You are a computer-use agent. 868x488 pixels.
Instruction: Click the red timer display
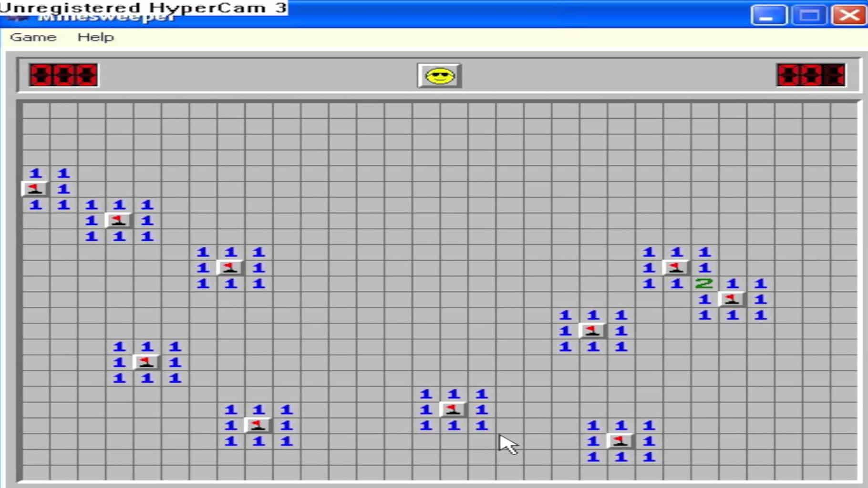[x=811, y=75]
